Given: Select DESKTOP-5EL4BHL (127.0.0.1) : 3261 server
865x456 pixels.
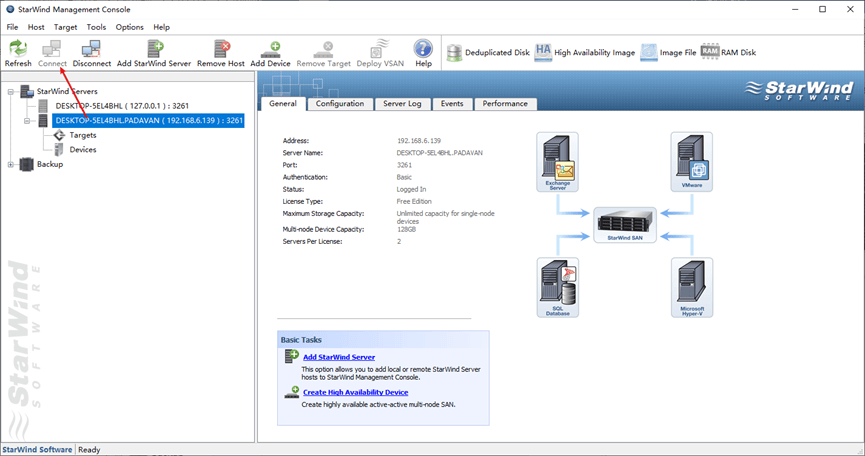Looking at the screenshot, I should [122, 106].
